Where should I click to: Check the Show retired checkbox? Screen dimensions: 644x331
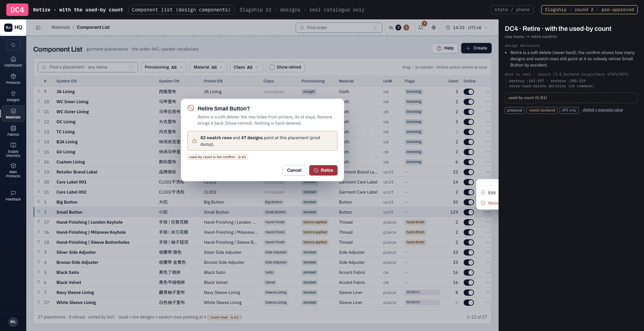pos(272,67)
